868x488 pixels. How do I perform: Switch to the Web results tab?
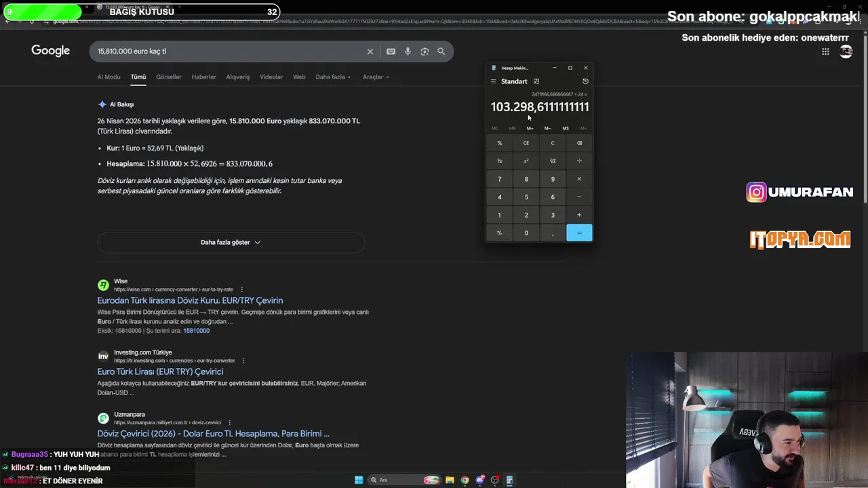299,77
